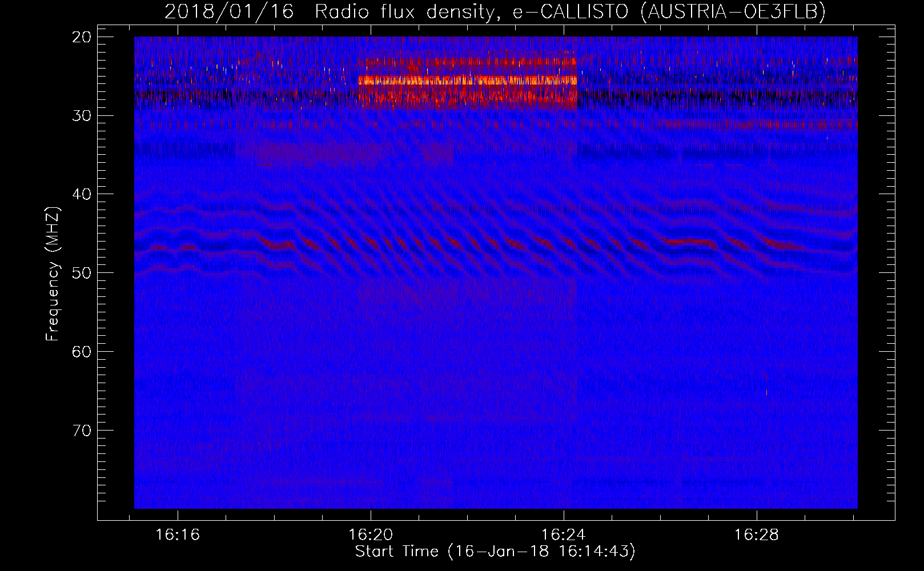Click the 30 MHz frequency tick label
Screen dimensions: 924x571
(x=82, y=115)
